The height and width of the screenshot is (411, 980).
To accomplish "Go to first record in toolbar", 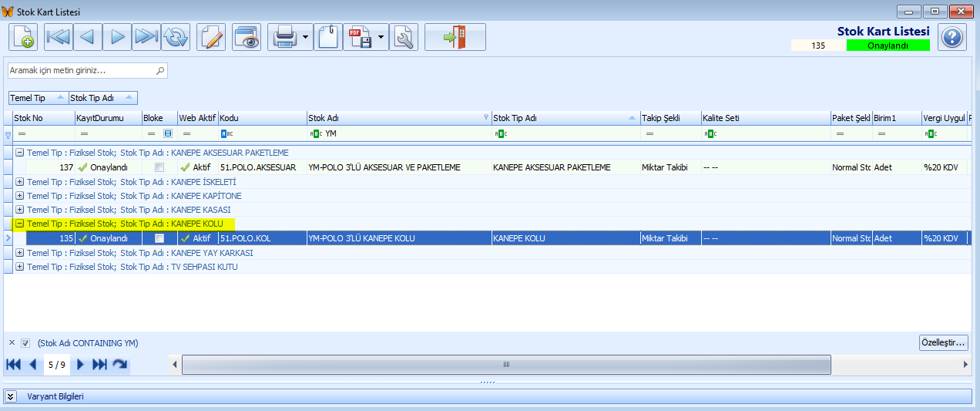I will point(58,37).
